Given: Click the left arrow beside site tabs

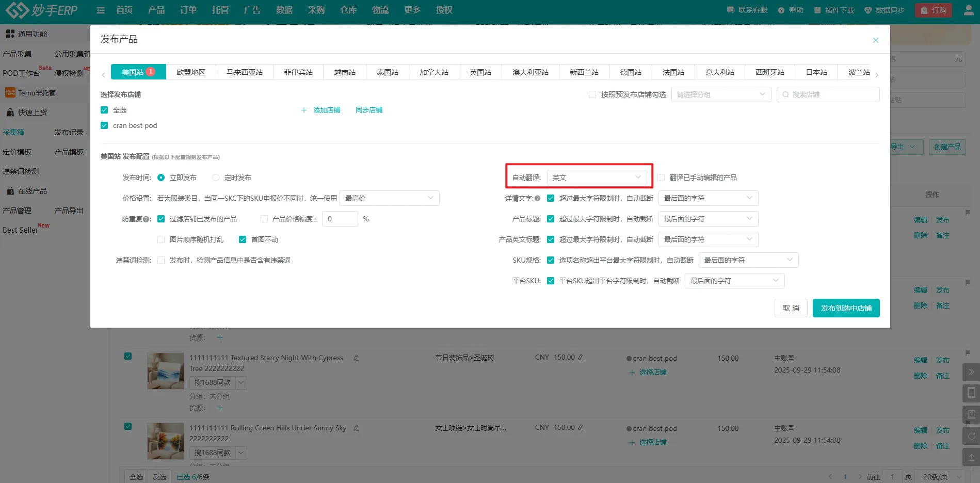Looking at the screenshot, I should click(x=104, y=75).
